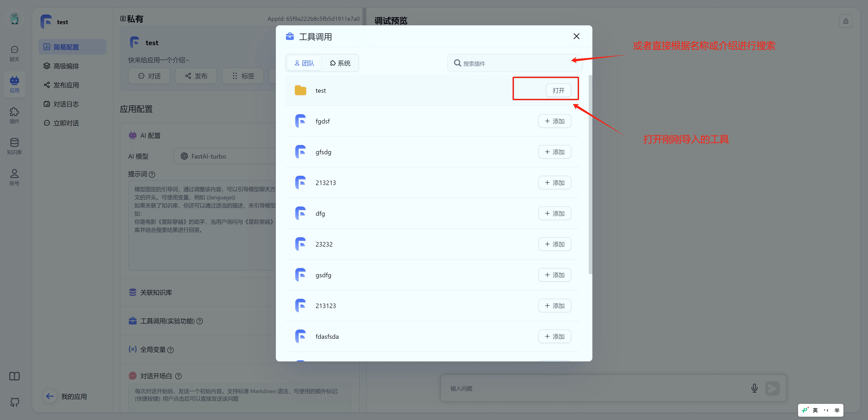Open the documentation book icon in sidebar
The image size is (868, 420).
(14, 376)
